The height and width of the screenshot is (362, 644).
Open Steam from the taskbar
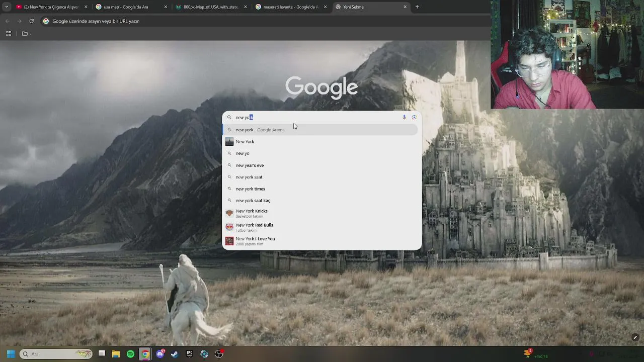175,354
